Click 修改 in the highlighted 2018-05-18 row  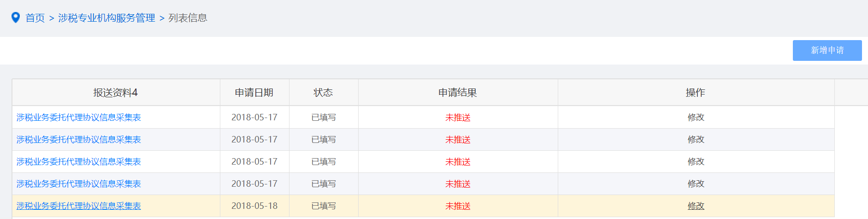pyautogui.click(x=696, y=206)
